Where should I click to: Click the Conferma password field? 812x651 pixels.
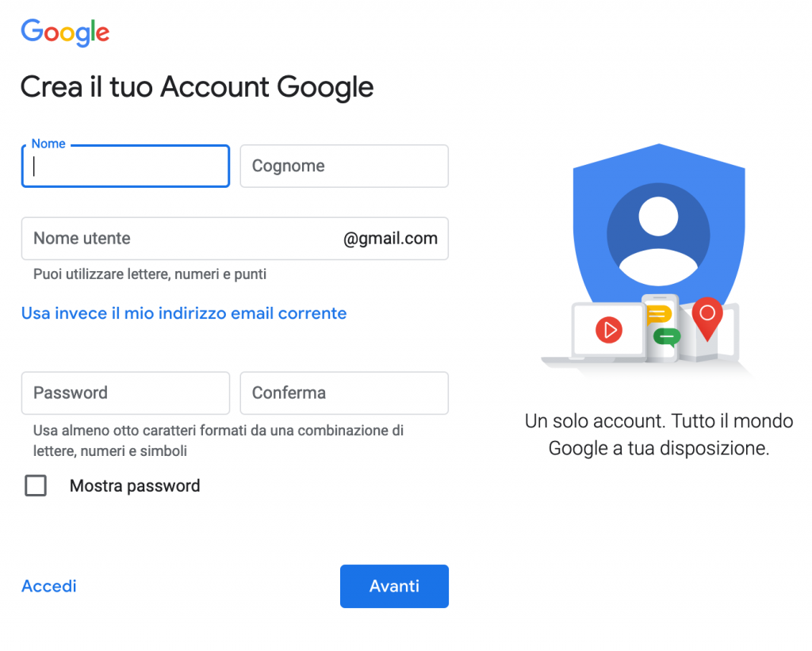[344, 393]
